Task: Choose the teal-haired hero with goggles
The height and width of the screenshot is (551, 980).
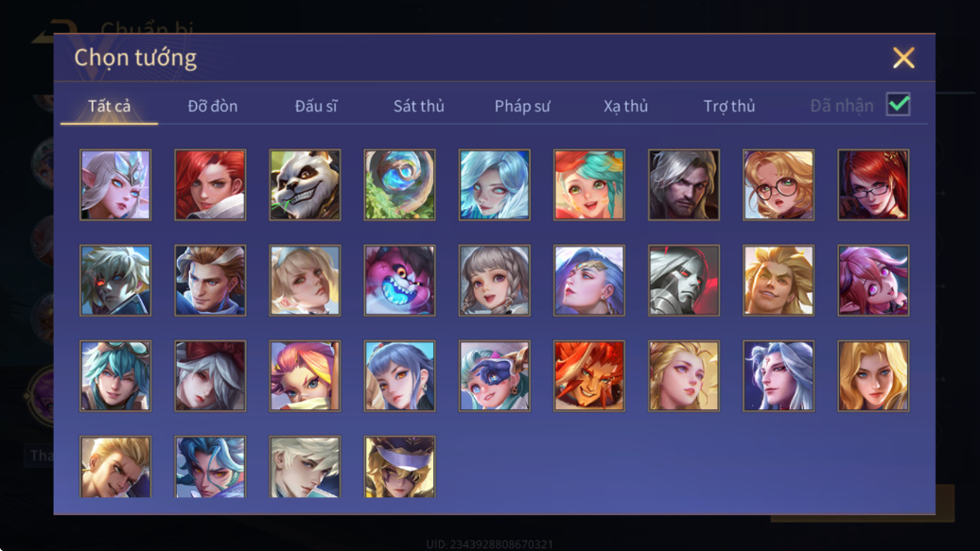Action: tap(115, 376)
